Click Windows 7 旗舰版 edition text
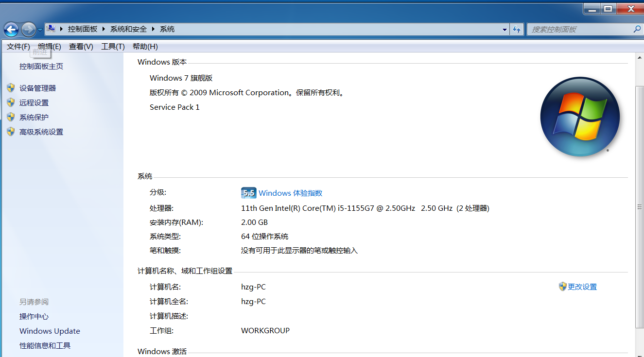Screen dimensions: 644x357 click(181, 78)
